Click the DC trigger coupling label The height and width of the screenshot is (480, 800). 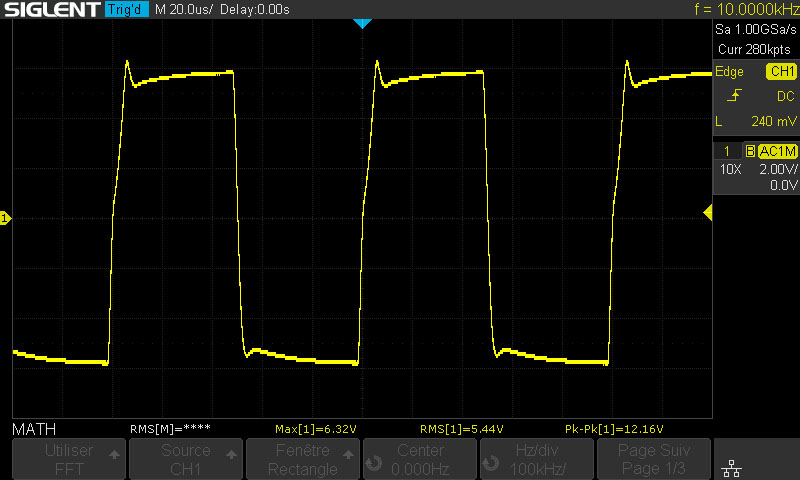(x=786, y=96)
